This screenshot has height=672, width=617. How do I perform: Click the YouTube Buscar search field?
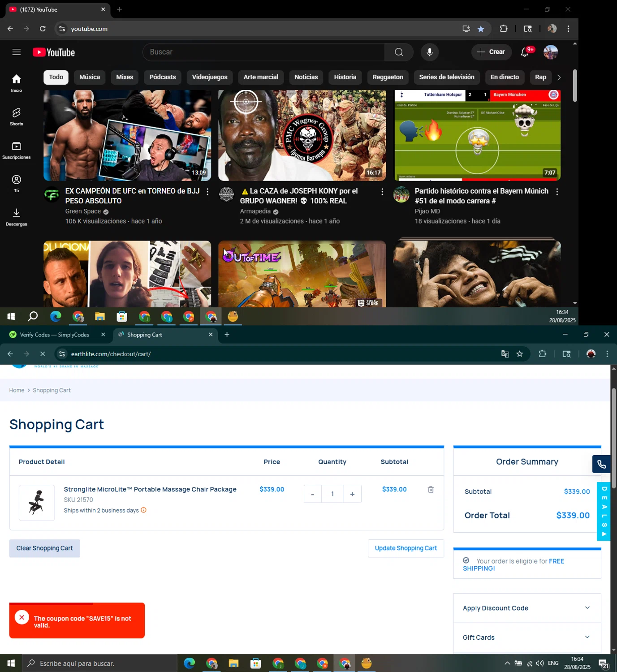pyautogui.click(x=264, y=52)
